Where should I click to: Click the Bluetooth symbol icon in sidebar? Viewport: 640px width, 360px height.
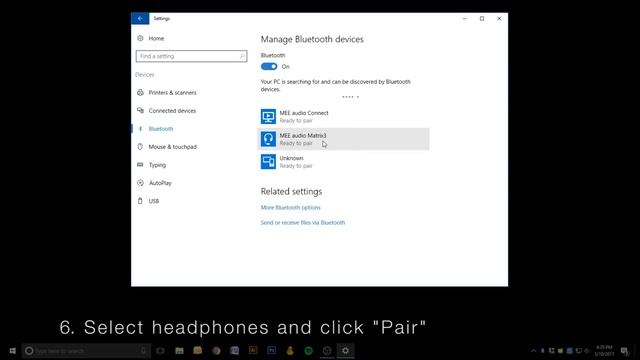click(x=140, y=129)
